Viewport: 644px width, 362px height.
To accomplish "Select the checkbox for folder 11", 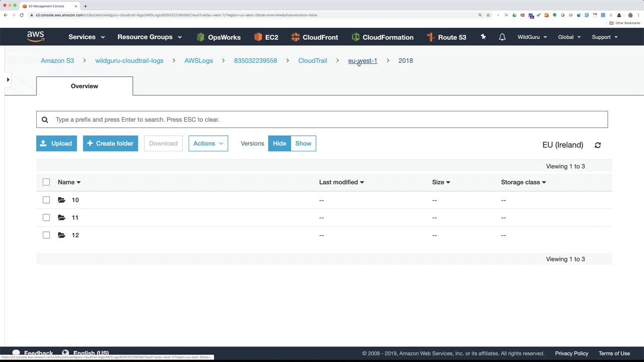I will [46, 218].
